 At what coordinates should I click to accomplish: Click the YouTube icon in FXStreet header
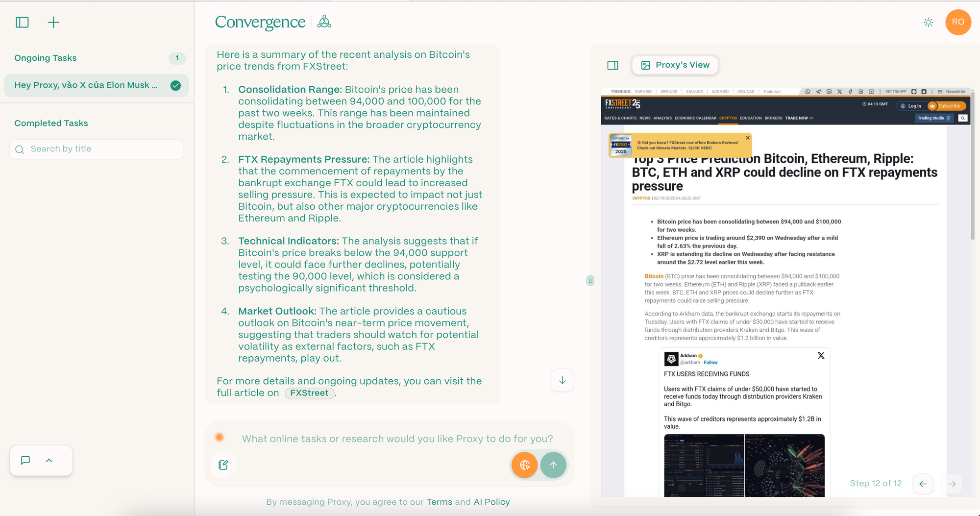tap(871, 92)
